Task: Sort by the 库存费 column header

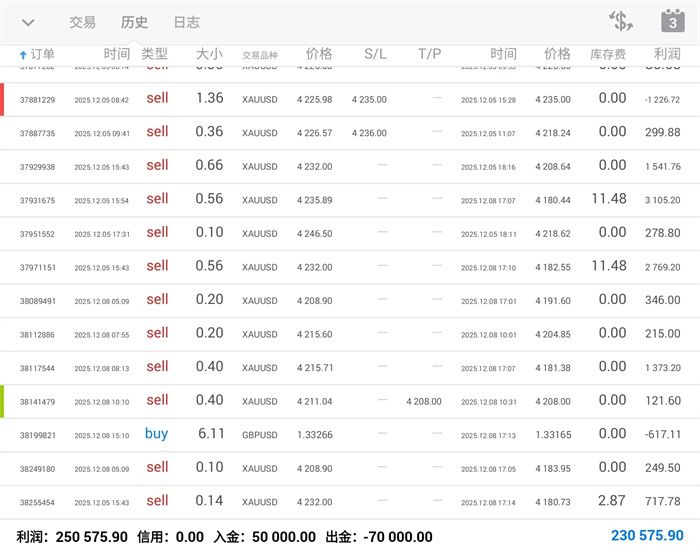Action: pyautogui.click(x=608, y=54)
